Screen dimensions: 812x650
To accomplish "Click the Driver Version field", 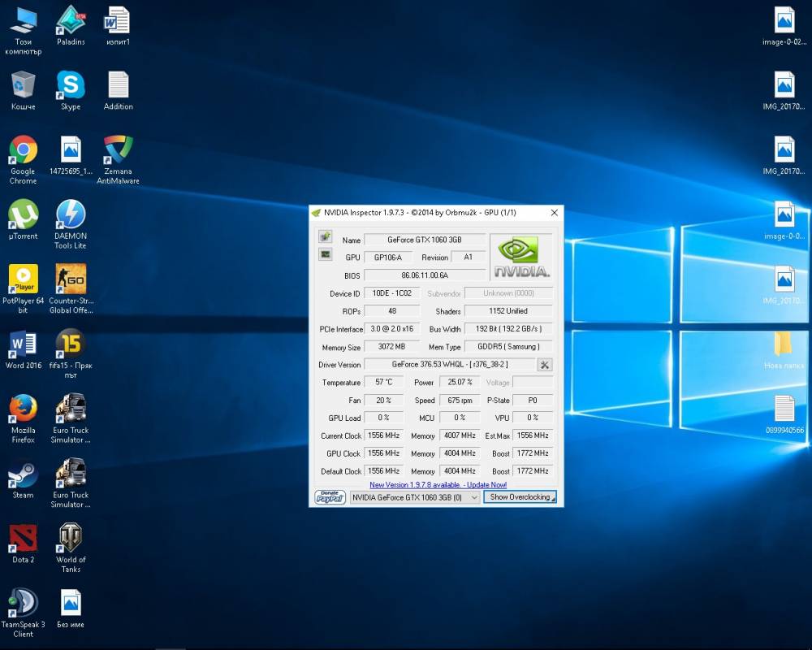I will 450,364.
